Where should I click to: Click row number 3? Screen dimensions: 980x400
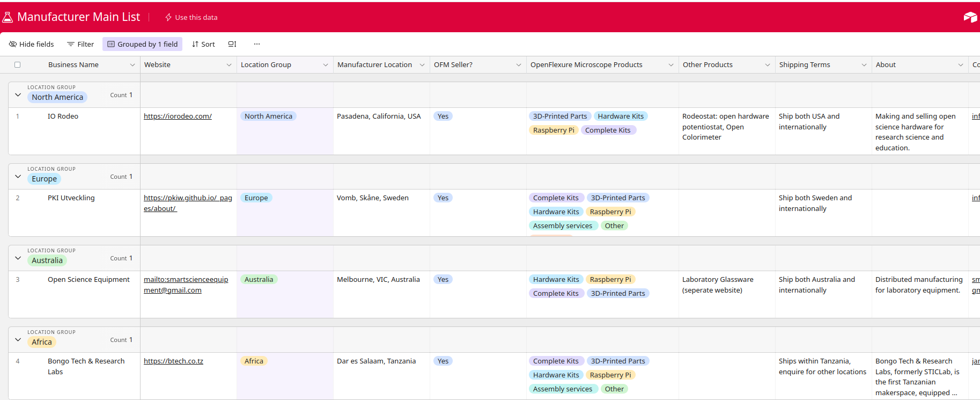(x=18, y=280)
